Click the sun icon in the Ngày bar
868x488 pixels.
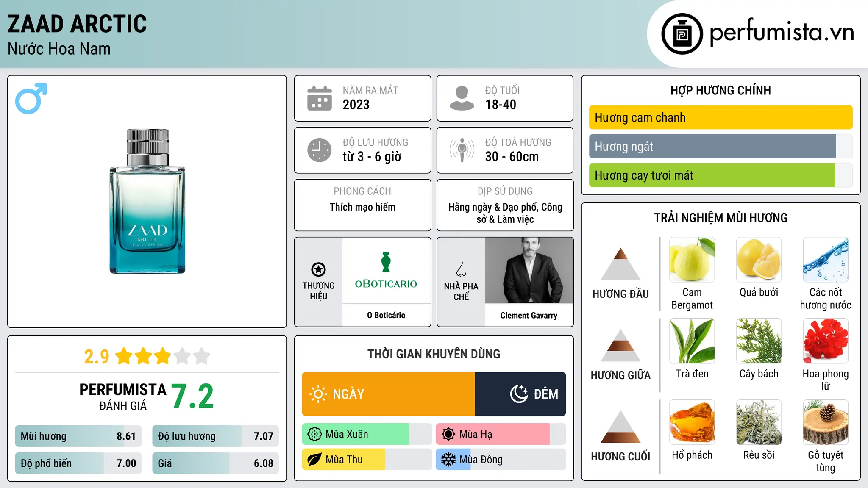(x=318, y=394)
